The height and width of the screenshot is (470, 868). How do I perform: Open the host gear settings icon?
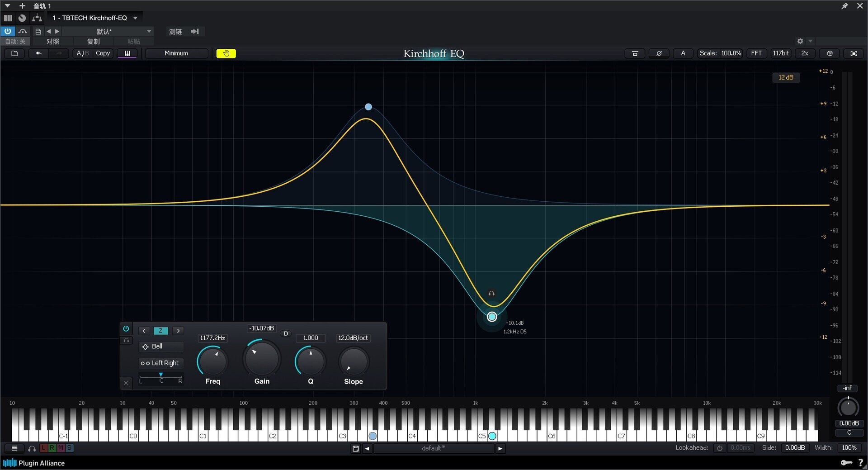pyautogui.click(x=800, y=41)
